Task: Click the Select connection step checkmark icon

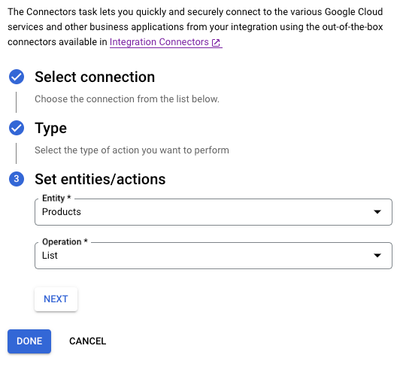Action: click(16, 77)
